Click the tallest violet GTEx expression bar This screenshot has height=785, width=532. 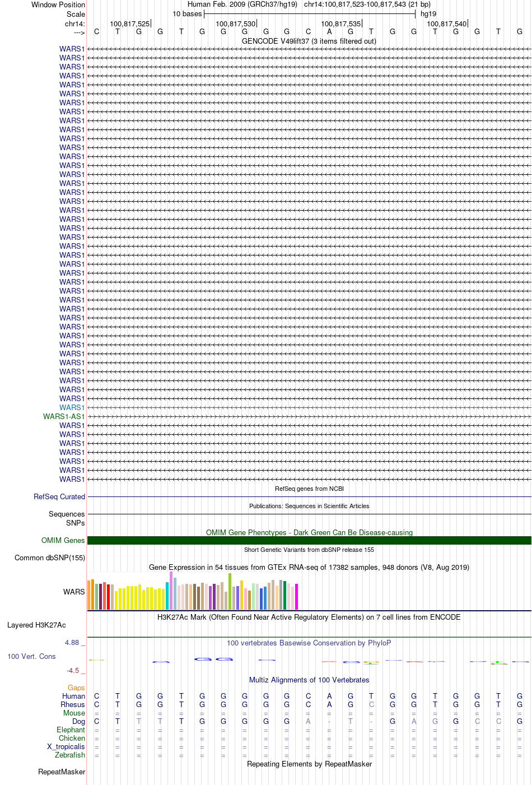[171, 591]
